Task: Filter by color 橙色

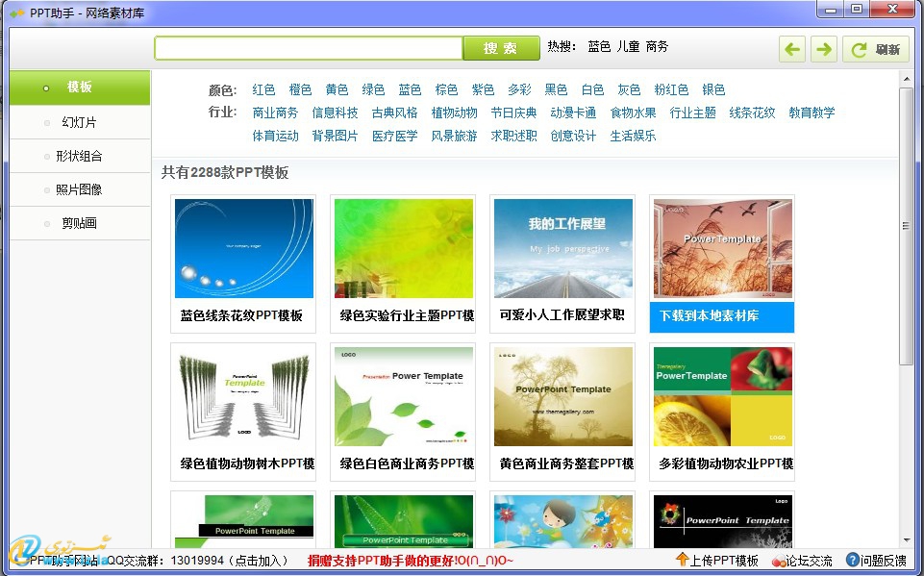Action: coord(300,89)
